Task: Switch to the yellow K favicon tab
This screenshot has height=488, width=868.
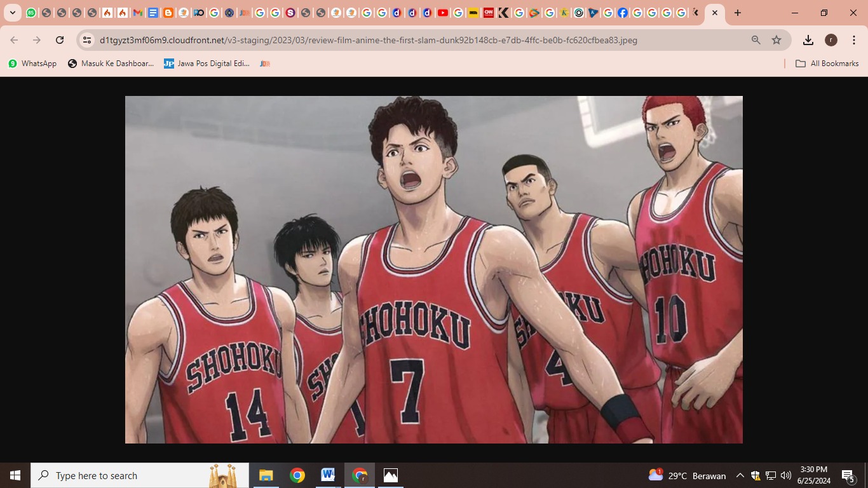Action: (x=564, y=13)
